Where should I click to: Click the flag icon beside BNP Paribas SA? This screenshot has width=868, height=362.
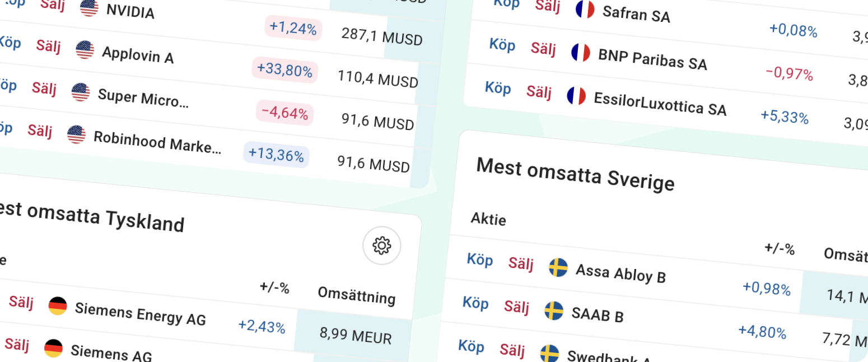click(581, 53)
